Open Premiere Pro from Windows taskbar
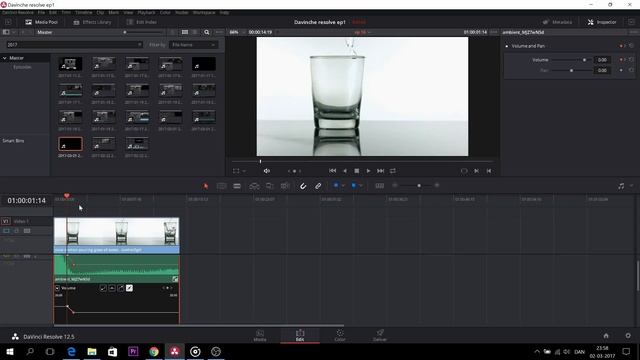Screen dimensions: 640x360 coord(133,351)
